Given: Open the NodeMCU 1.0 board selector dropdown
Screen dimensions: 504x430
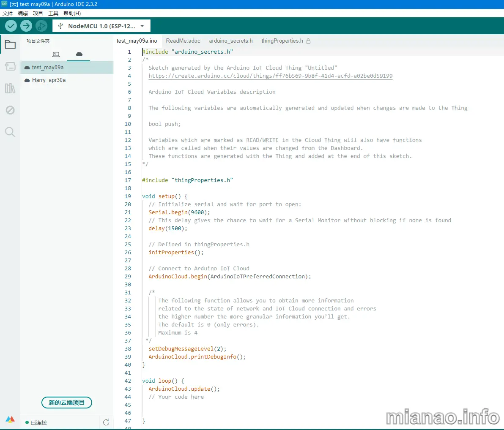Looking at the screenshot, I should [x=101, y=26].
